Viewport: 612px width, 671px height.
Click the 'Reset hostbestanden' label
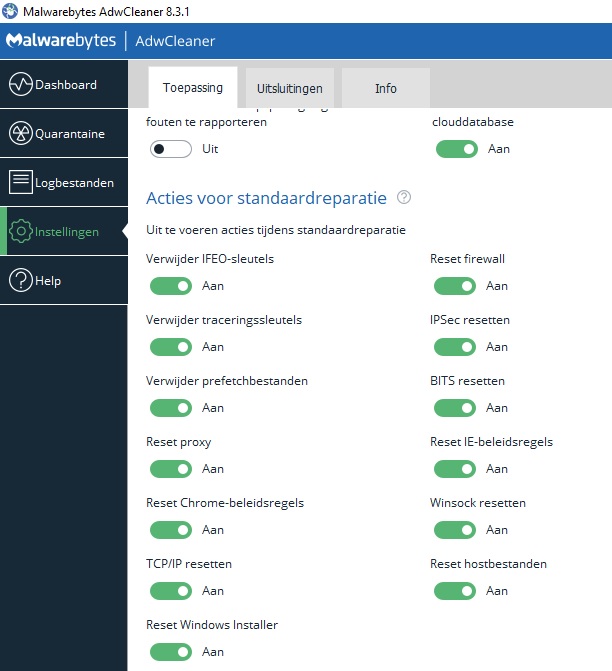point(488,564)
